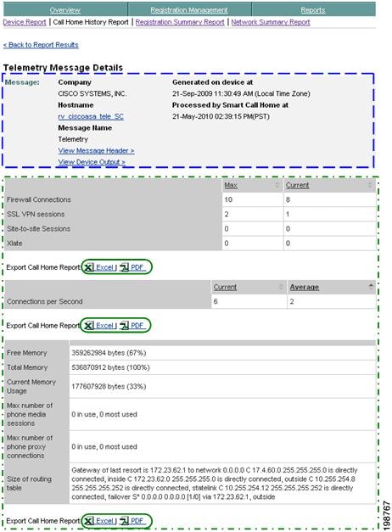Sort by Average column header

[304, 288]
